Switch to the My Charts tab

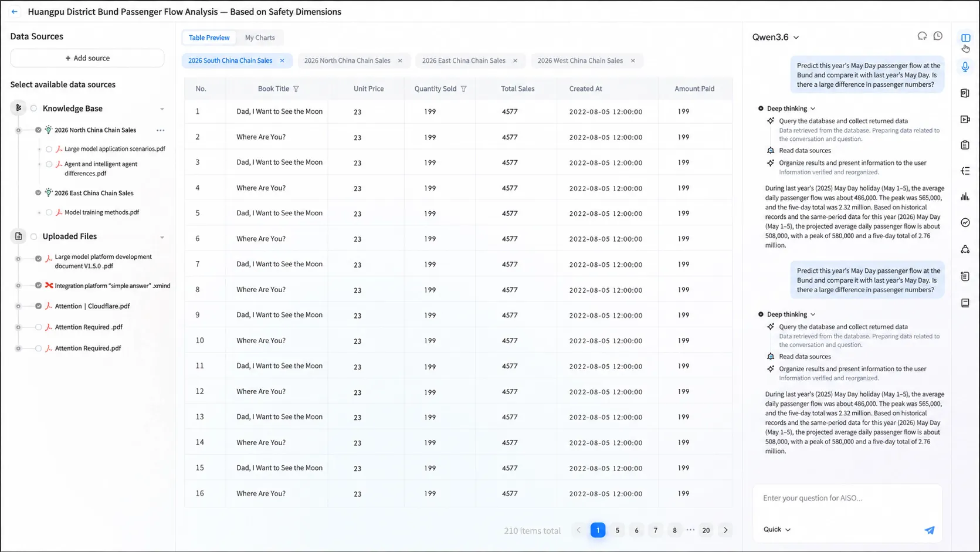click(x=260, y=38)
